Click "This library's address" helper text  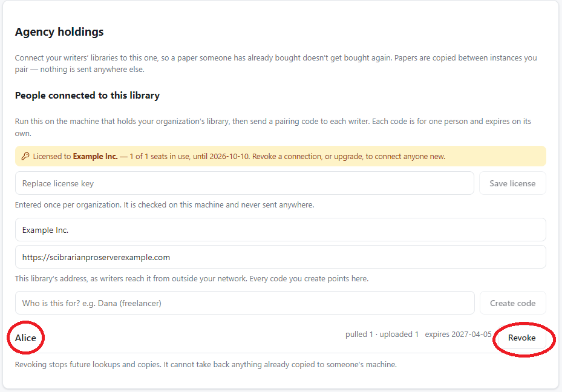point(192,278)
